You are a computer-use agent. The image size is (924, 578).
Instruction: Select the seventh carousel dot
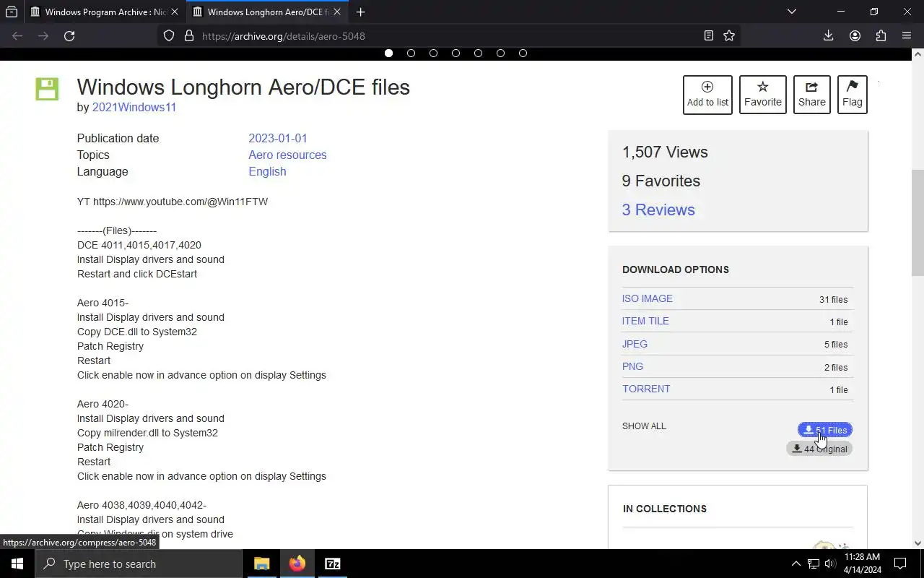click(523, 53)
